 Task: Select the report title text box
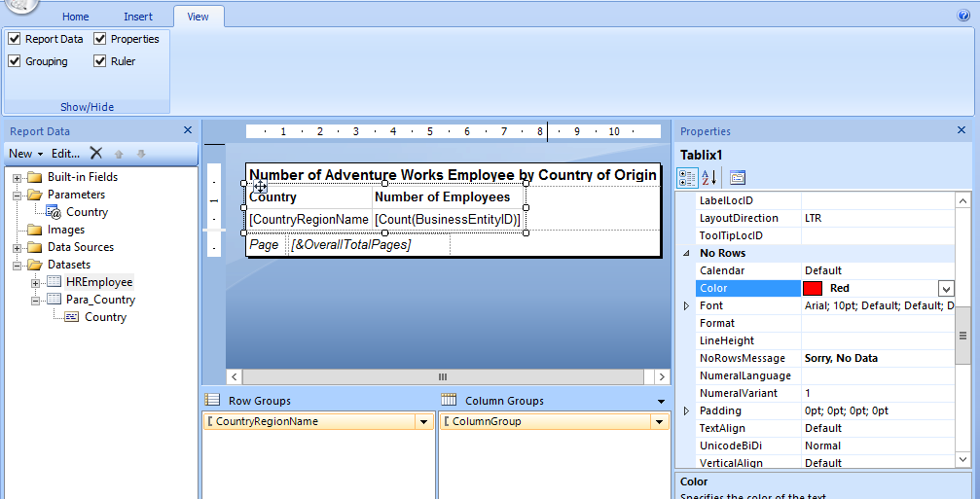tap(454, 175)
